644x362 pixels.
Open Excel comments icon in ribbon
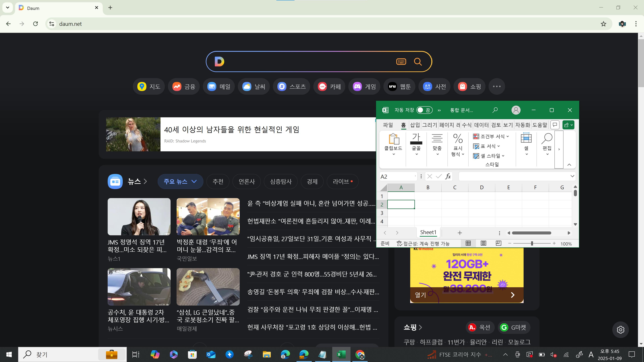point(555,125)
